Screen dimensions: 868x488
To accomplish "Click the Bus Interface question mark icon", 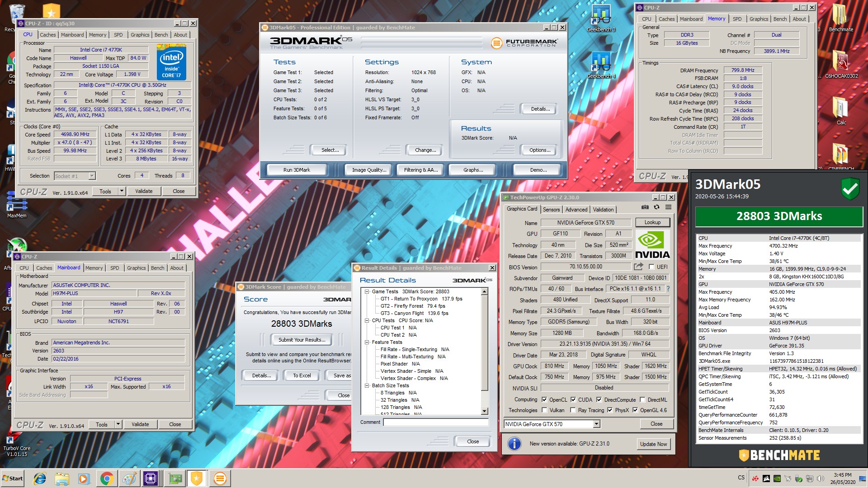I will click(668, 289).
